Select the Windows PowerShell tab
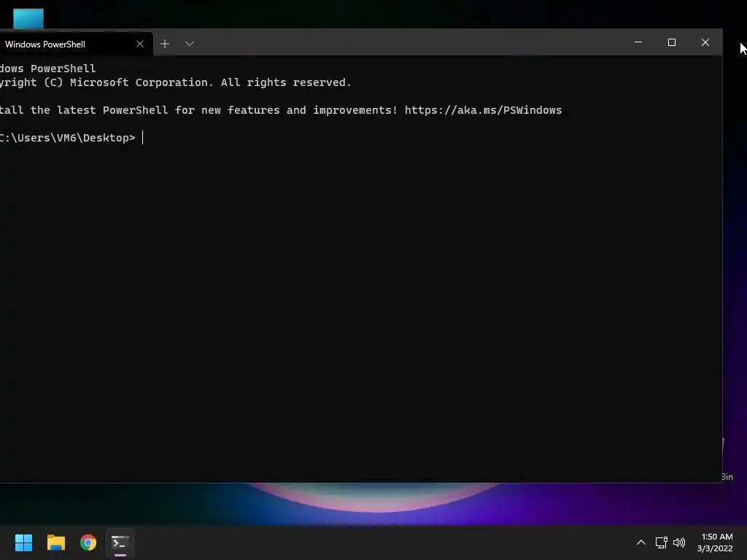747x560 pixels. tap(76, 44)
